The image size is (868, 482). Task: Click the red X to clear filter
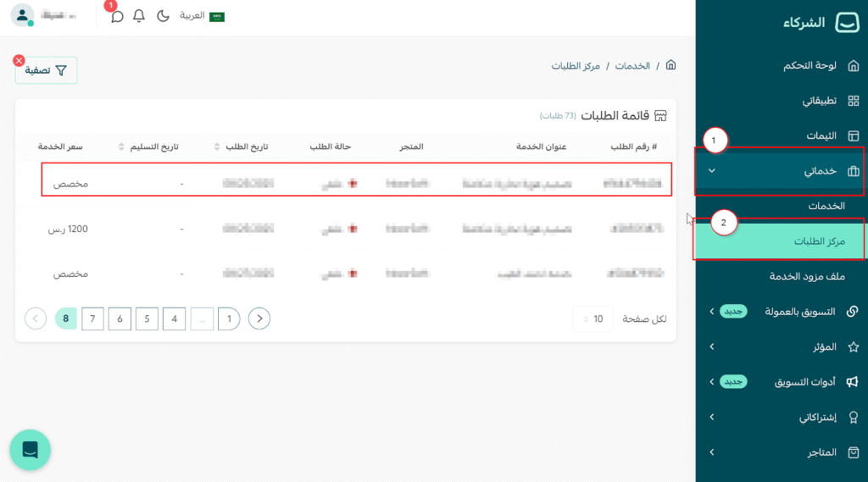pos(19,61)
